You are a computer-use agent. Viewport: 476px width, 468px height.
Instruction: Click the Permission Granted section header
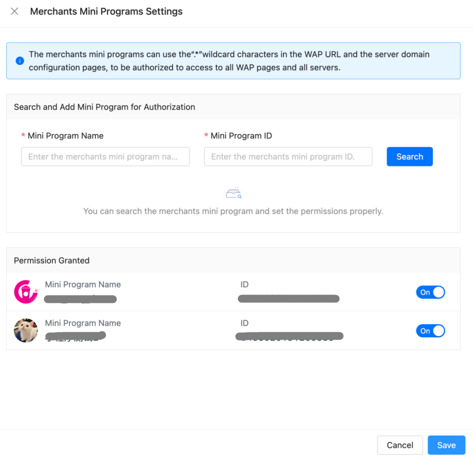(52, 261)
